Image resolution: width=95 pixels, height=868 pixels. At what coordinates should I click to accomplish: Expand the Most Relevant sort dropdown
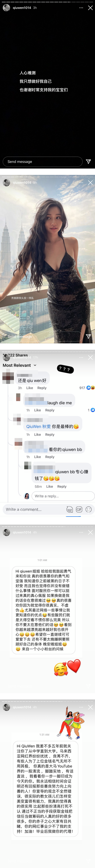[19, 365]
